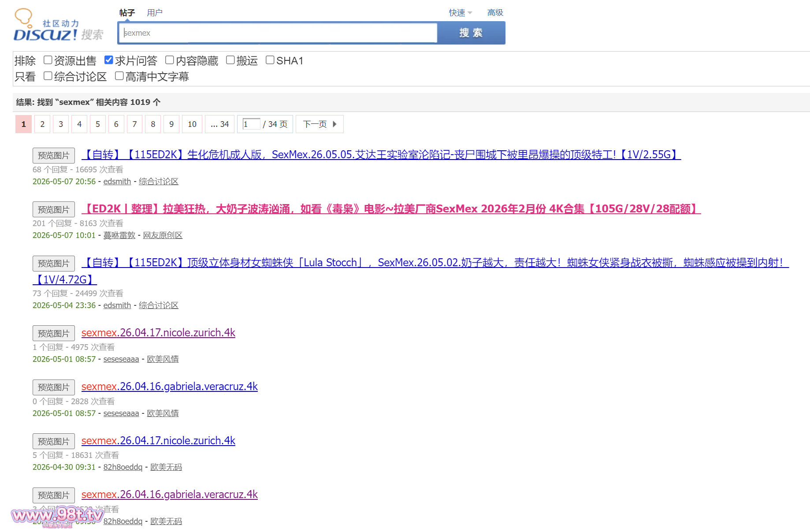
Task: Switch to the 用户 tab
Action: tap(155, 13)
